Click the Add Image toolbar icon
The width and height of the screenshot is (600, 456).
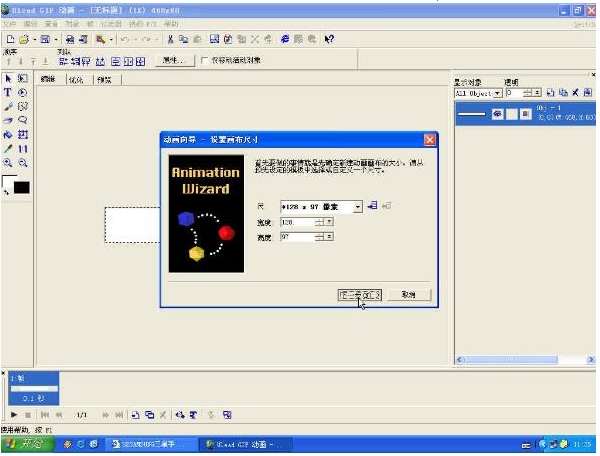point(70,39)
